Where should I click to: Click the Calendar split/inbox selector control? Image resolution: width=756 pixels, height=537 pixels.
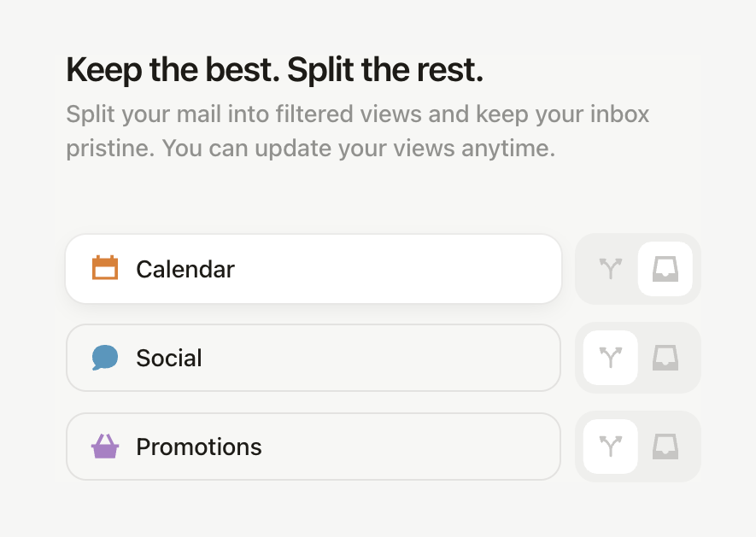[638, 268]
